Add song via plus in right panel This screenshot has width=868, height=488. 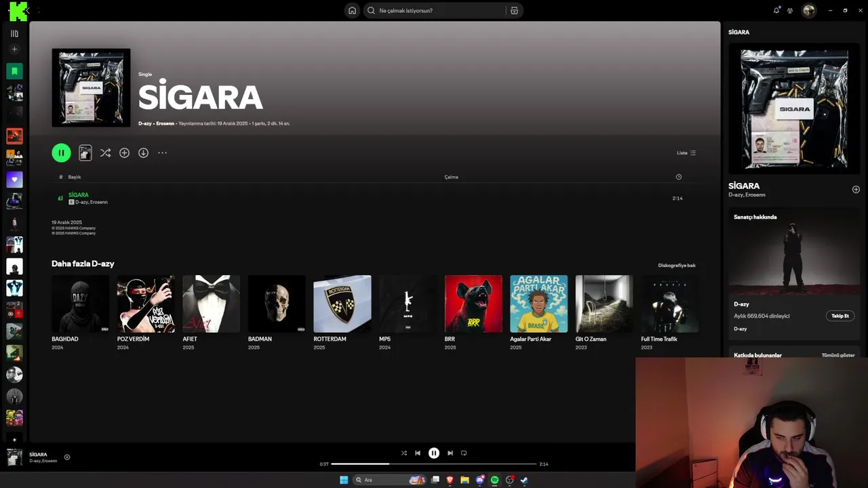point(856,190)
